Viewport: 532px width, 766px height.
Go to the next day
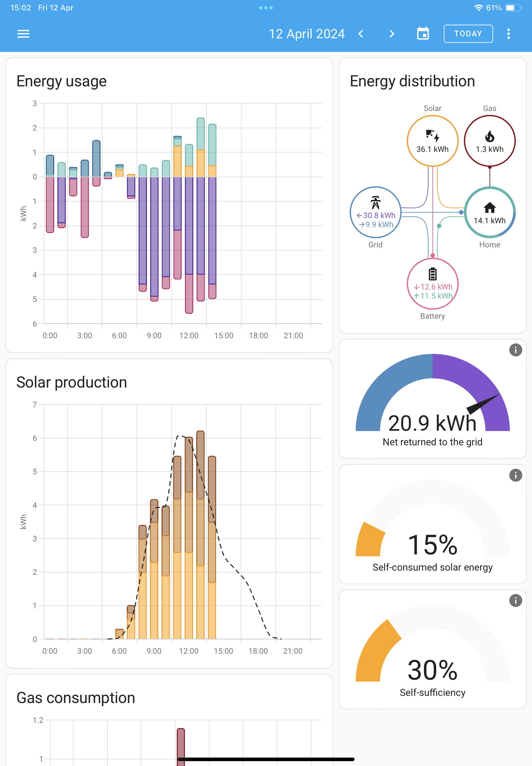click(x=392, y=34)
